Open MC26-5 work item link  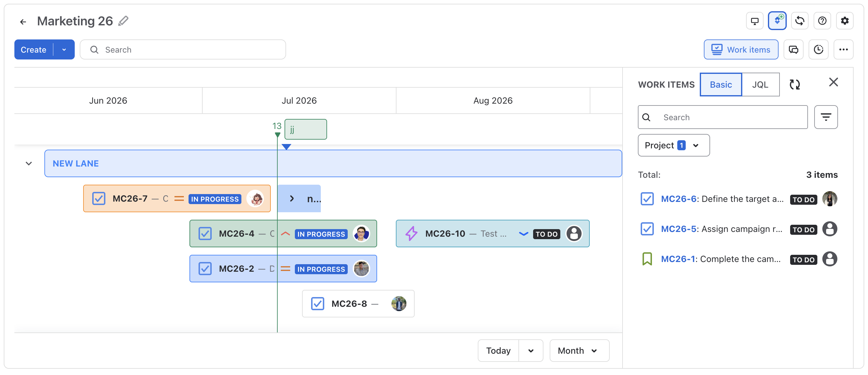(678, 229)
